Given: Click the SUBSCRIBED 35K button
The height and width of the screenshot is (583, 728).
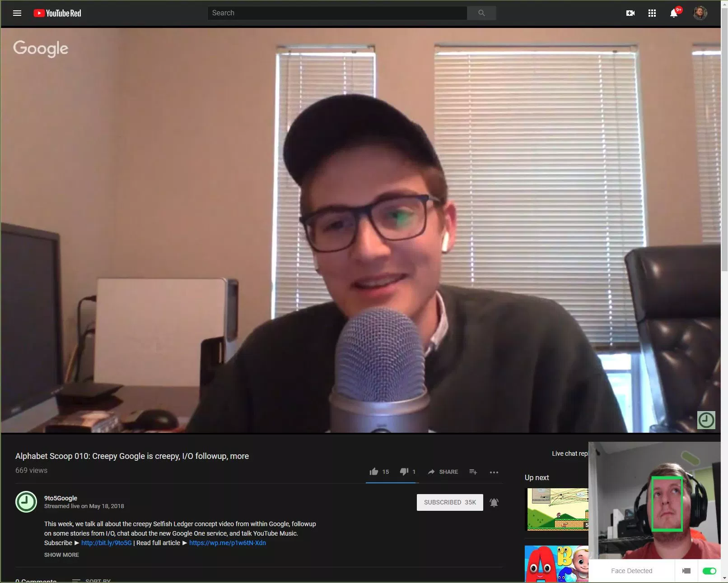Looking at the screenshot, I should point(450,502).
